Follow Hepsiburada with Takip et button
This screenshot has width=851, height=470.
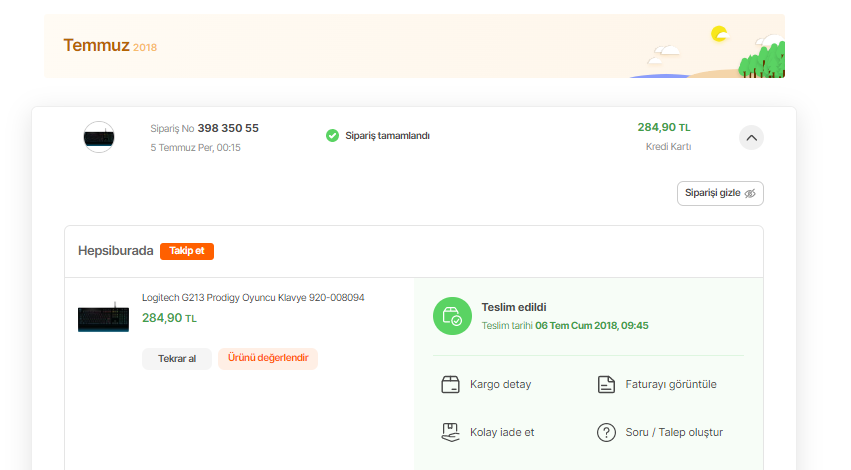187,251
